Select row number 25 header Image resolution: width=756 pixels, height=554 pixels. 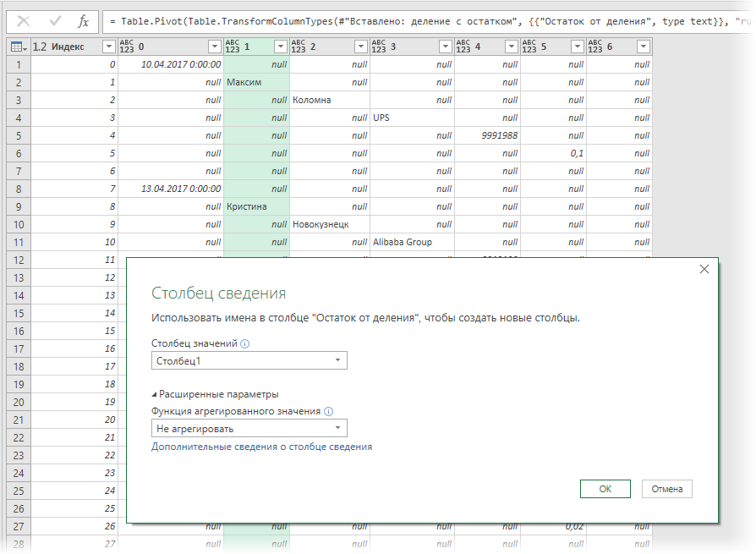click(19, 491)
